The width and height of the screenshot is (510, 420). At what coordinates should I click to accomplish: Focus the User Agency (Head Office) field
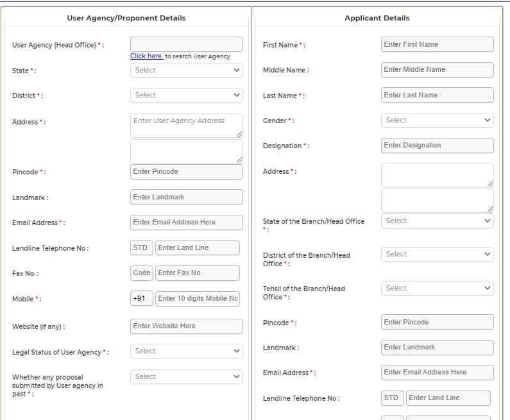tap(186, 44)
